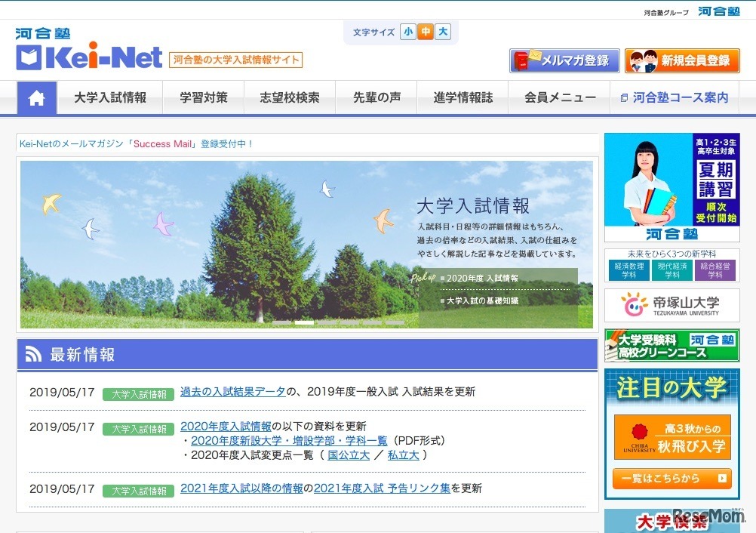Click the home icon in the navigation bar
This screenshot has height=533, width=756.
[36, 97]
